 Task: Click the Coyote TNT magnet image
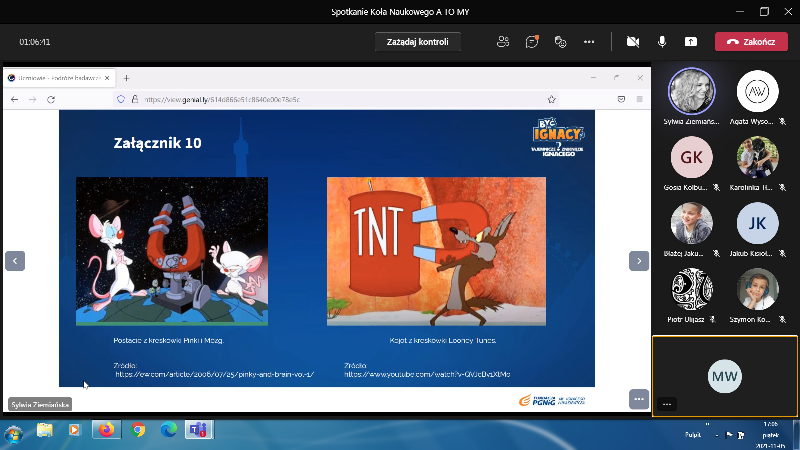click(x=436, y=252)
